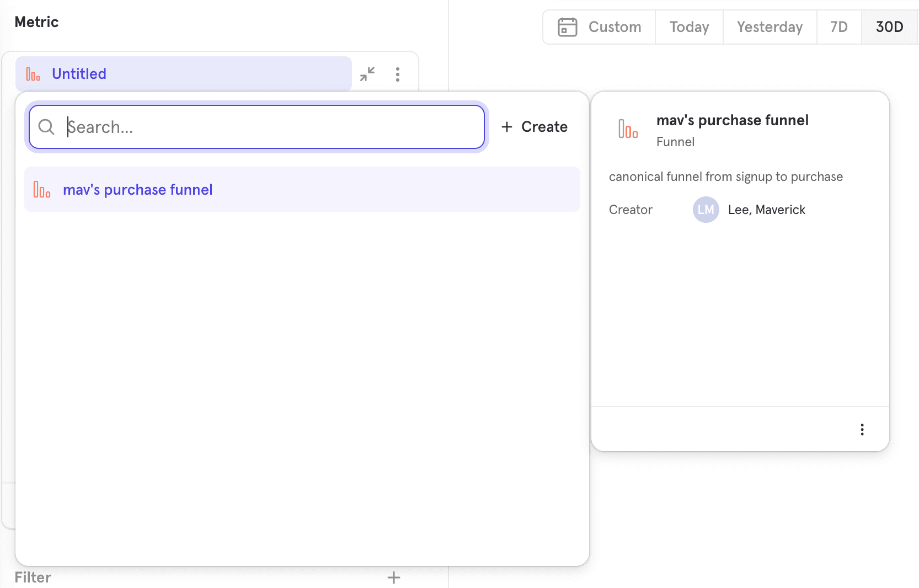
Task: Click the magnifier icon in the search box
Action: pyautogui.click(x=46, y=127)
